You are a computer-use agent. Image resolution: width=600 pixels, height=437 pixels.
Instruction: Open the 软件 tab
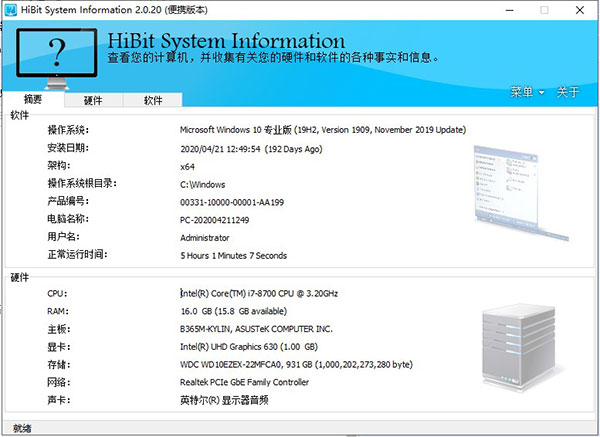153,100
